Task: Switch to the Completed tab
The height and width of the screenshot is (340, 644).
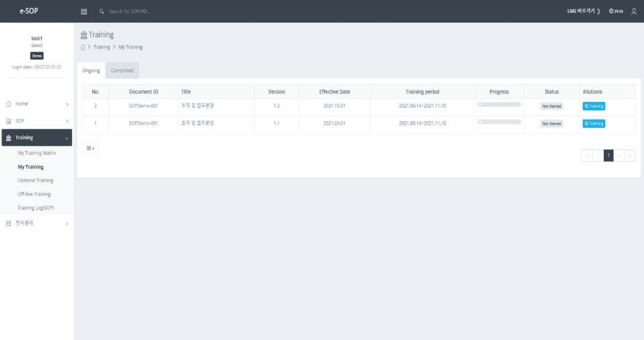Action: (x=122, y=70)
